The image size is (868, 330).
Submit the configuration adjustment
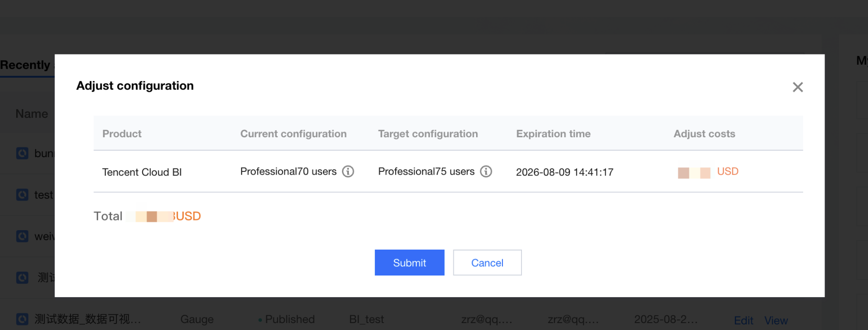(x=409, y=263)
